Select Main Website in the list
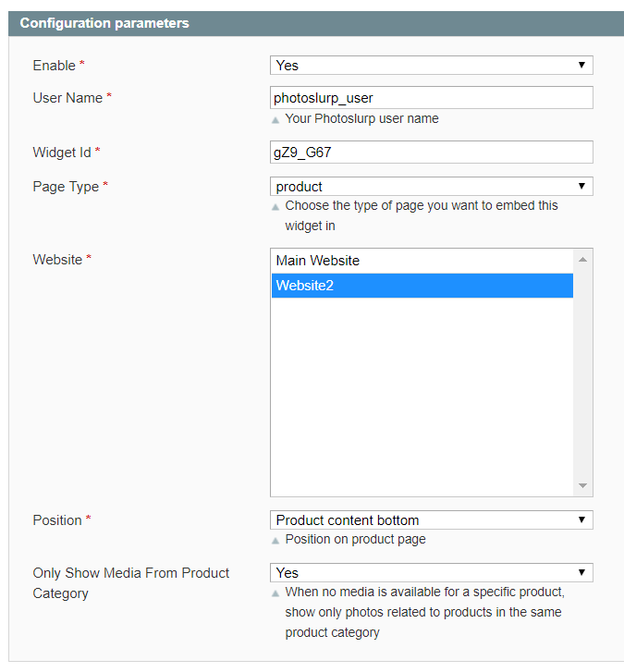The height and width of the screenshot is (672, 624). coord(422,261)
